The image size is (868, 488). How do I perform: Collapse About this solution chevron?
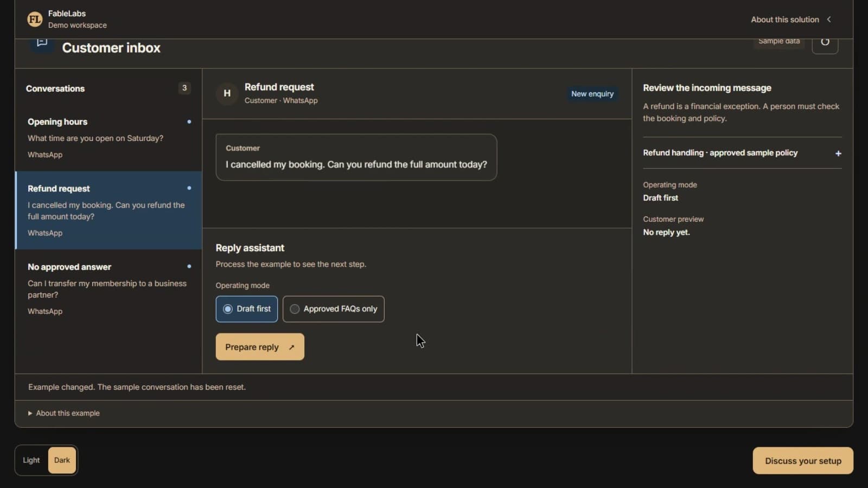pyautogui.click(x=829, y=20)
